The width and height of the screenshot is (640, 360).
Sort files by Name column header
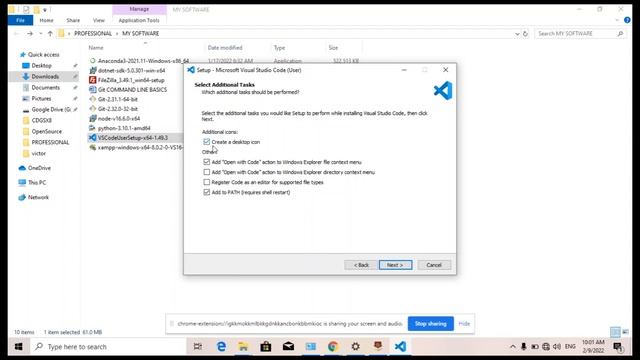point(96,48)
